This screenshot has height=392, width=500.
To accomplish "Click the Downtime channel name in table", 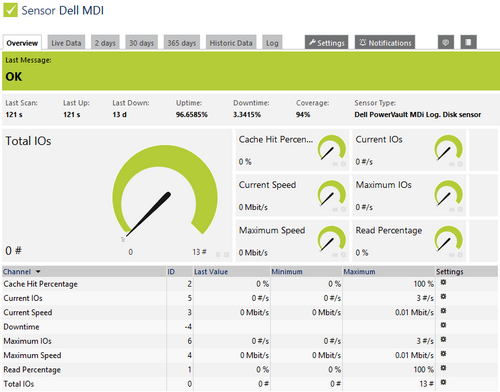I will pos(21,327).
